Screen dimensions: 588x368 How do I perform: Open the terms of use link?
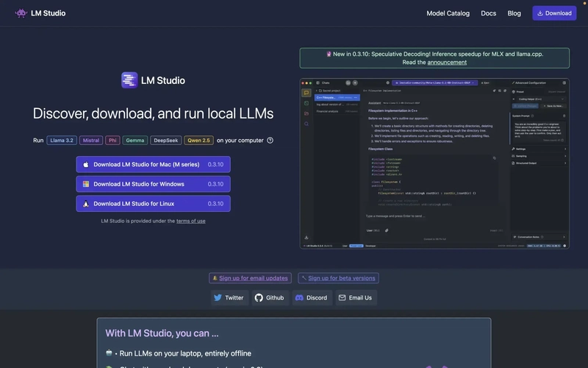(x=190, y=221)
